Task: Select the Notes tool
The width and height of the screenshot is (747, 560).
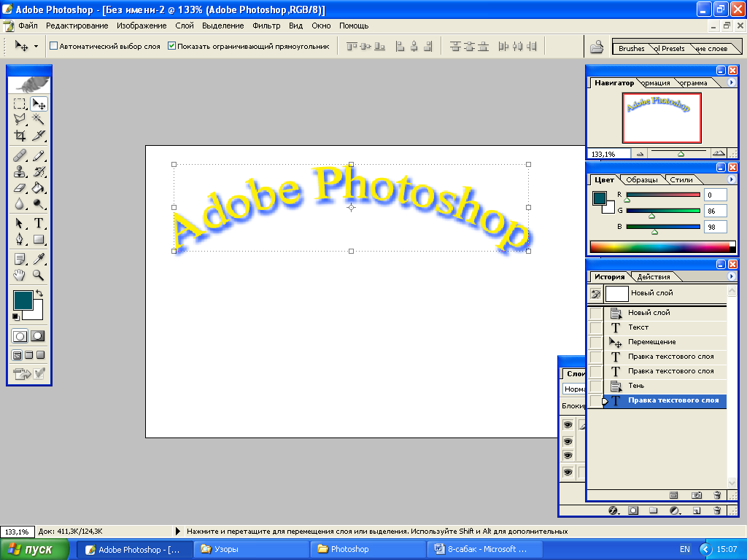Action: click(x=20, y=259)
